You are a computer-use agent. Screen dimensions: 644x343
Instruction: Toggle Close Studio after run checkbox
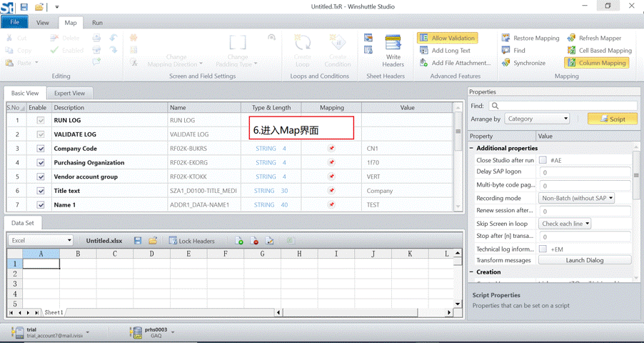pyautogui.click(x=543, y=160)
